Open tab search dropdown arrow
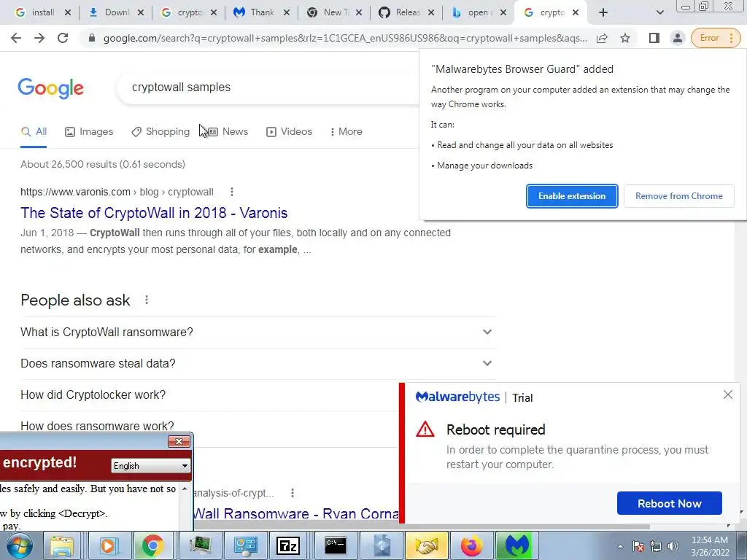This screenshot has width=747, height=560. click(659, 12)
